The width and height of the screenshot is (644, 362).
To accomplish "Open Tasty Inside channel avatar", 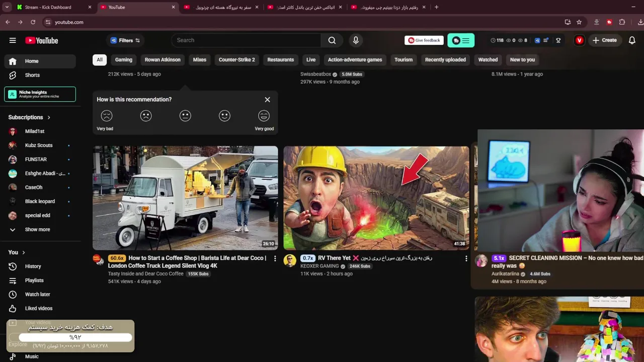I will 99,260.
